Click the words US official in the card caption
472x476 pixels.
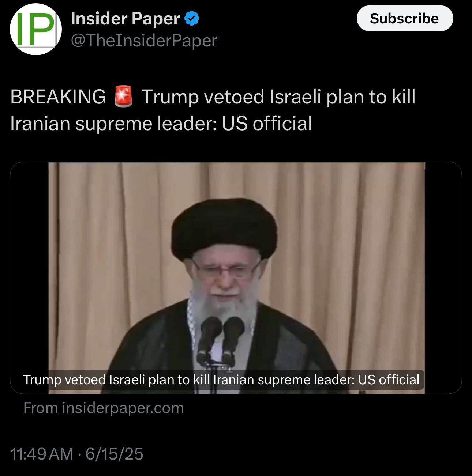389,380
